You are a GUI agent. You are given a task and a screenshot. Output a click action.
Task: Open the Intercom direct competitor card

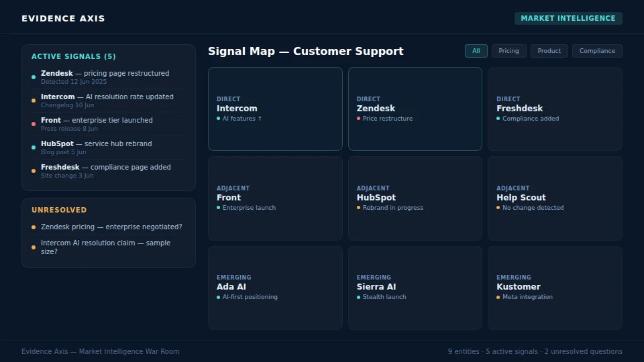point(275,109)
